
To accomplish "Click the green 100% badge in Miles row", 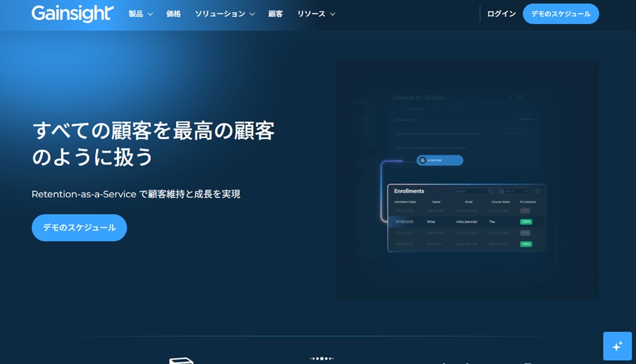I will (526, 222).
